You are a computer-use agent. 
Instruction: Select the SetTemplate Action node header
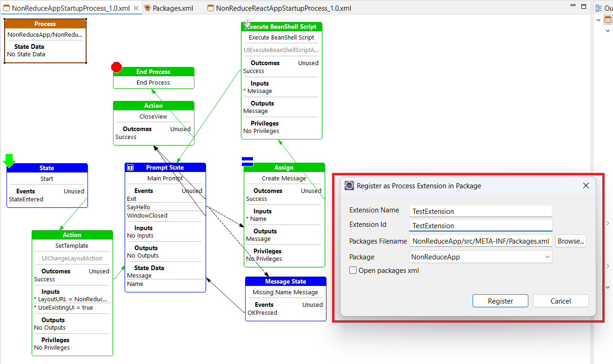pyautogui.click(x=72, y=235)
